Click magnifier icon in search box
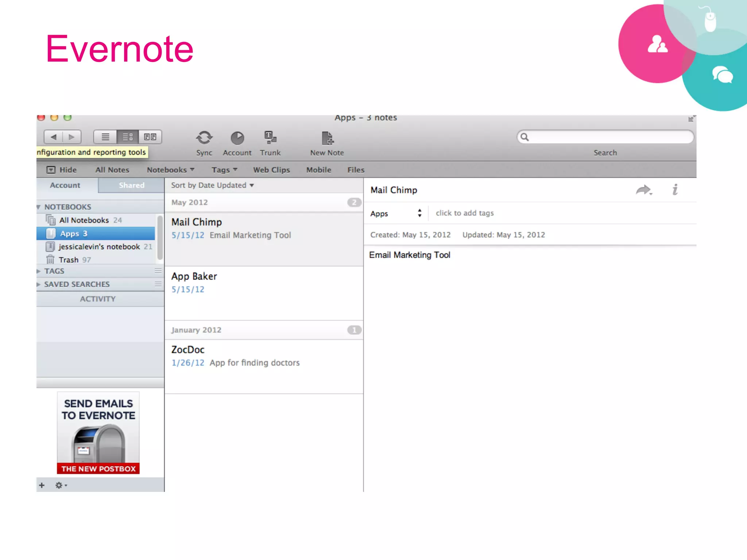 click(x=525, y=137)
